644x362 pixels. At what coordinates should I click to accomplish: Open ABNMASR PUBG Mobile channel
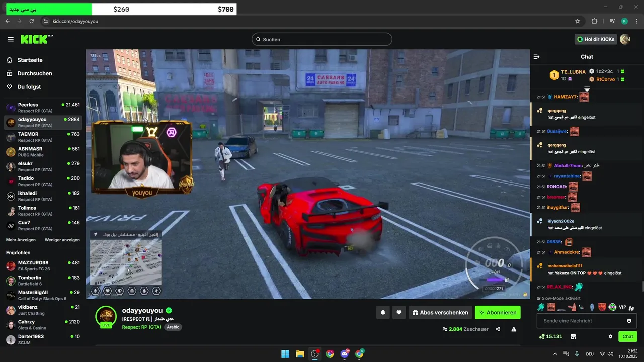point(43,152)
